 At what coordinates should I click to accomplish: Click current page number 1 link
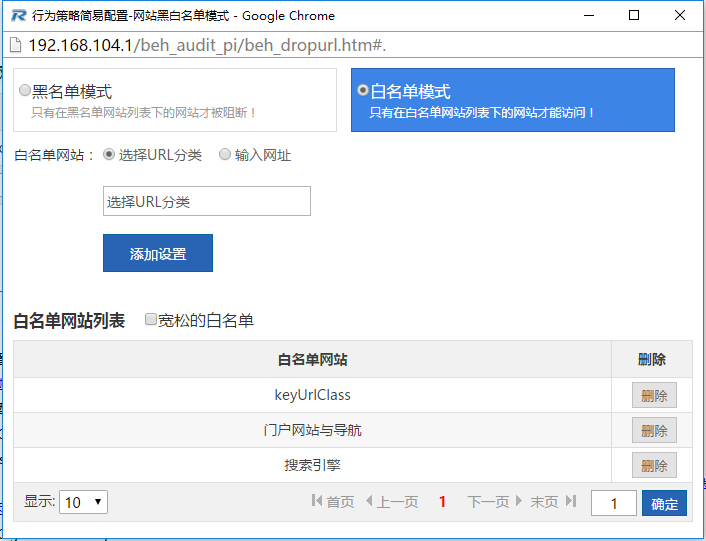click(x=442, y=502)
